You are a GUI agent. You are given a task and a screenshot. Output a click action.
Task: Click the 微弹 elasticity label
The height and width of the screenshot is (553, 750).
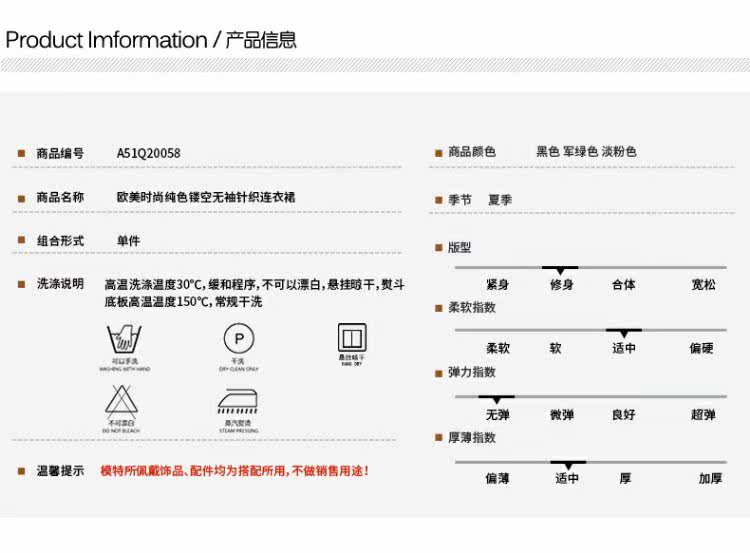(x=562, y=414)
